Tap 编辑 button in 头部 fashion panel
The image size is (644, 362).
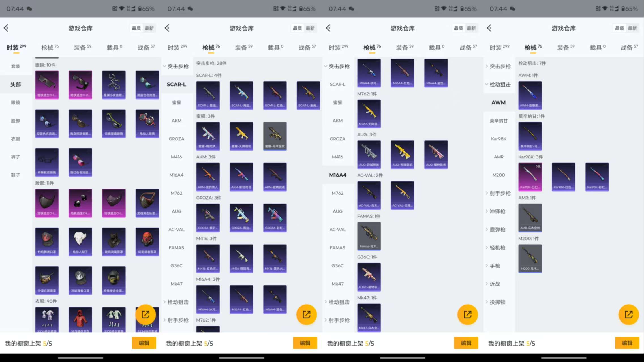(x=144, y=343)
